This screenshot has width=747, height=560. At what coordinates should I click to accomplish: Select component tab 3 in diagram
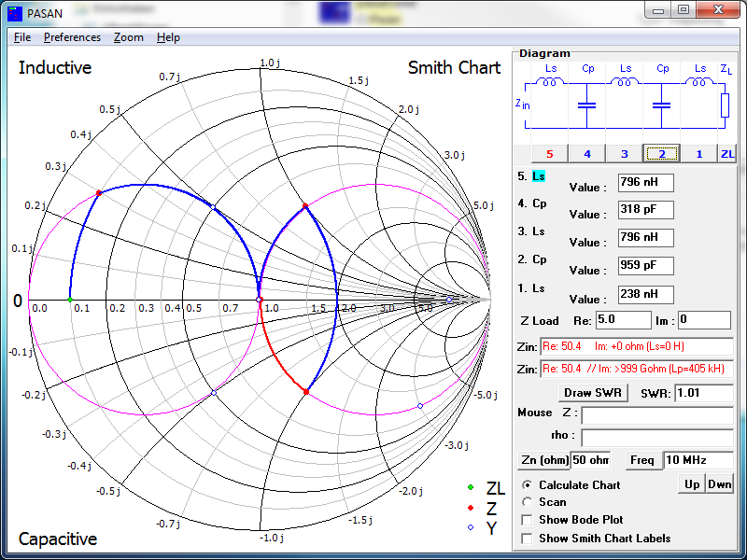(x=624, y=154)
